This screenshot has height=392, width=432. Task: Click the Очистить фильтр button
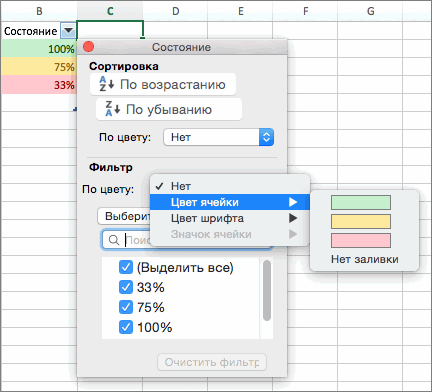(x=212, y=362)
